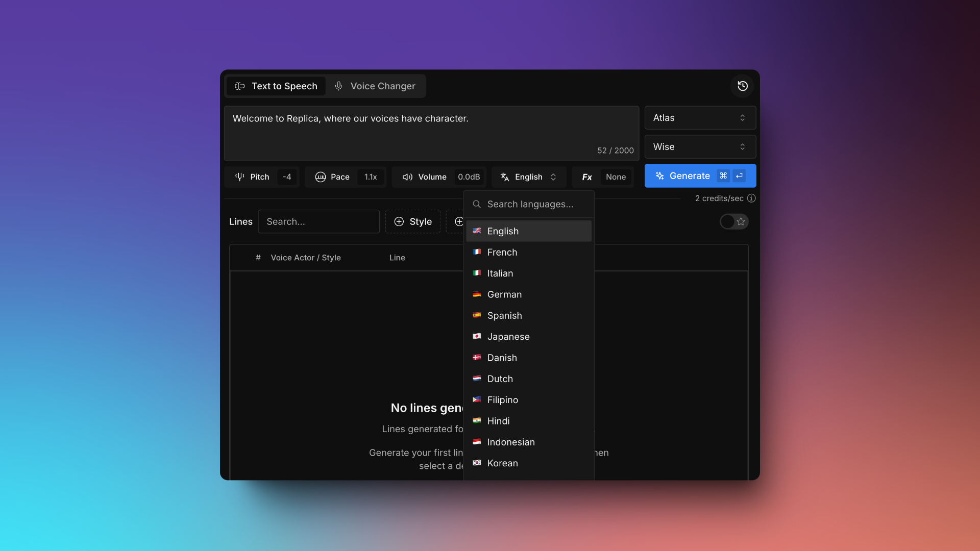Screen dimensions: 980x551
Task: Click the Pace control icon
Action: 320,176
